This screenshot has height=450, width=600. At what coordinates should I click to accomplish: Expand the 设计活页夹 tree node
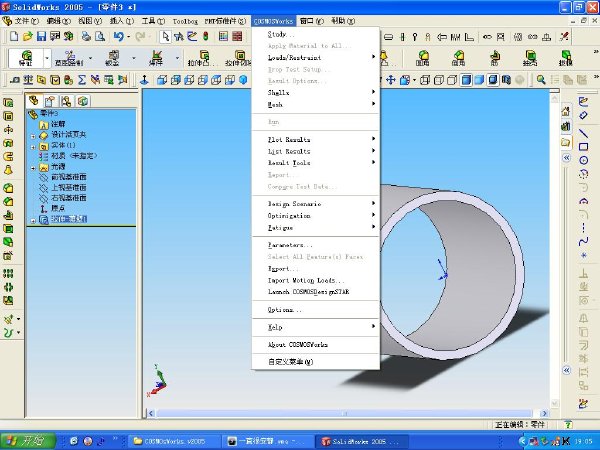point(33,136)
